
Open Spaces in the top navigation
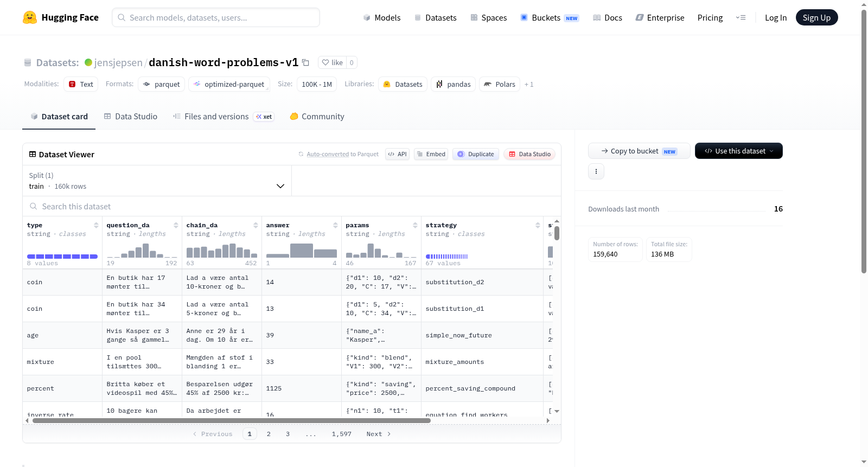489,18
